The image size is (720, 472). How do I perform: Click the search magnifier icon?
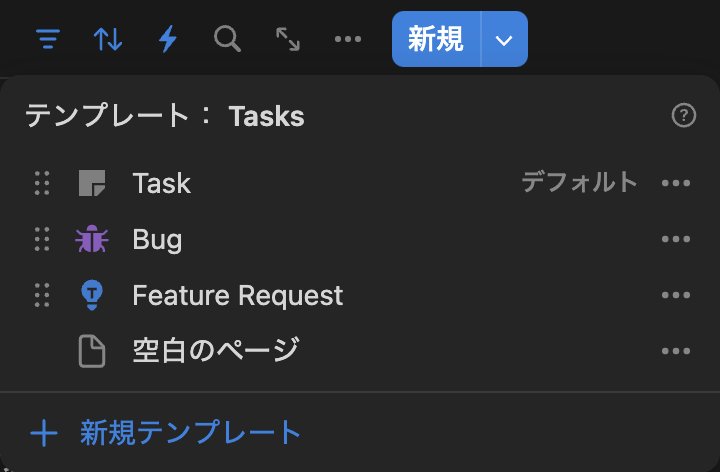pos(227,39)
